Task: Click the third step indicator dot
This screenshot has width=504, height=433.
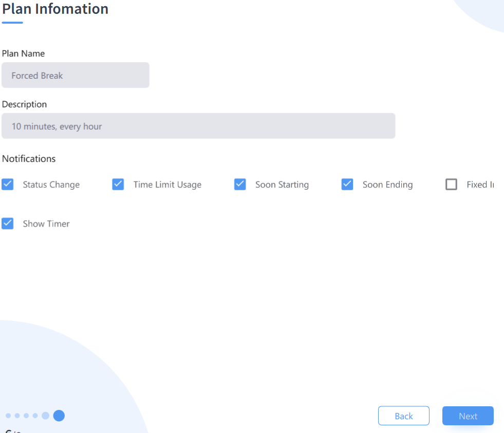Action: [26, 416]
